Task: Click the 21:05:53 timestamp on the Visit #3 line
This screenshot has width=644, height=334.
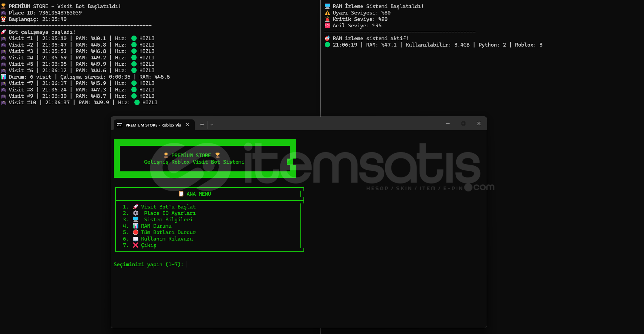Action: click(54, 51)
